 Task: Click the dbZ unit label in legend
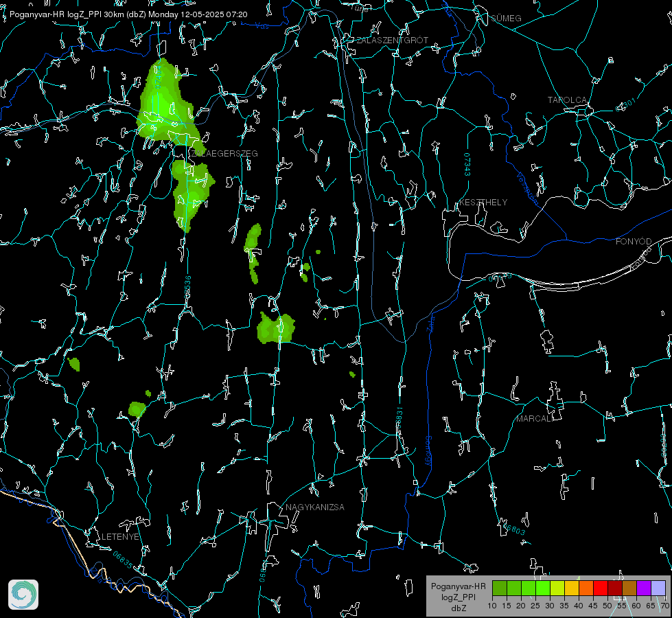click(459, 608)
